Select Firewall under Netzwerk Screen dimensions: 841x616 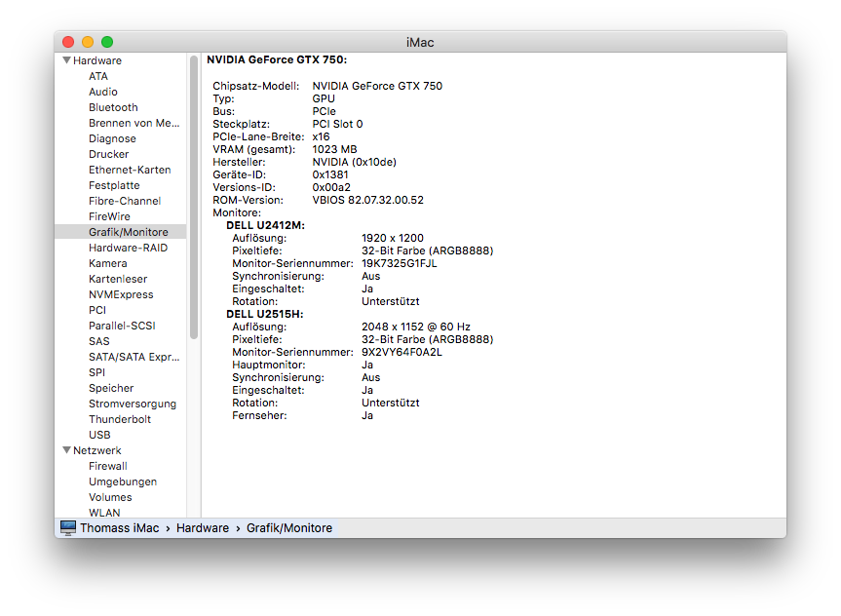click(x=108, y=466)
